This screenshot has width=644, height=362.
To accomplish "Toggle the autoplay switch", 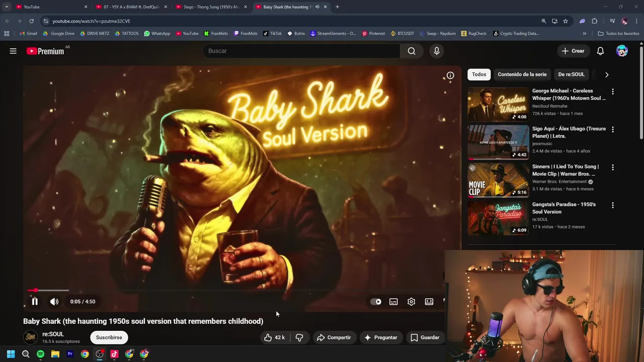I will tap(376, 302).
